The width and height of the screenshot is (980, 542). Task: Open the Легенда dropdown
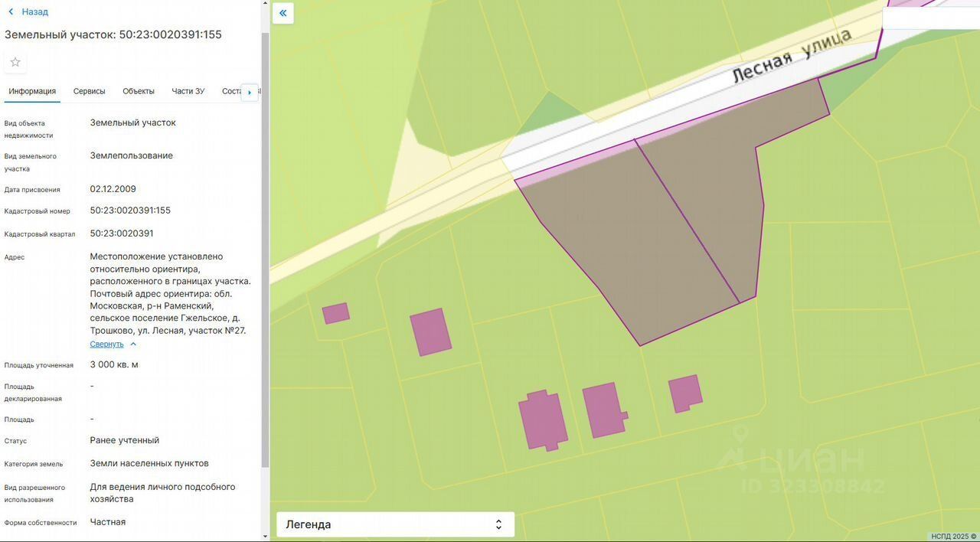point(395,524)
